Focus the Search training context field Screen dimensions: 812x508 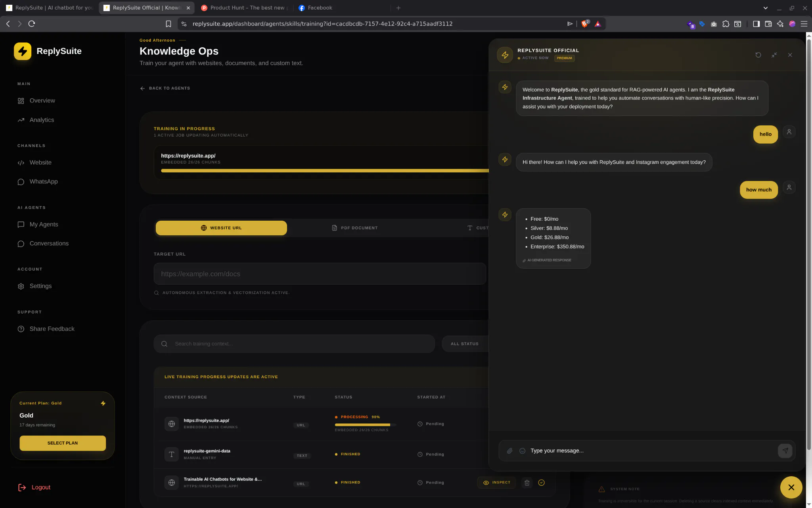point(294,344)
